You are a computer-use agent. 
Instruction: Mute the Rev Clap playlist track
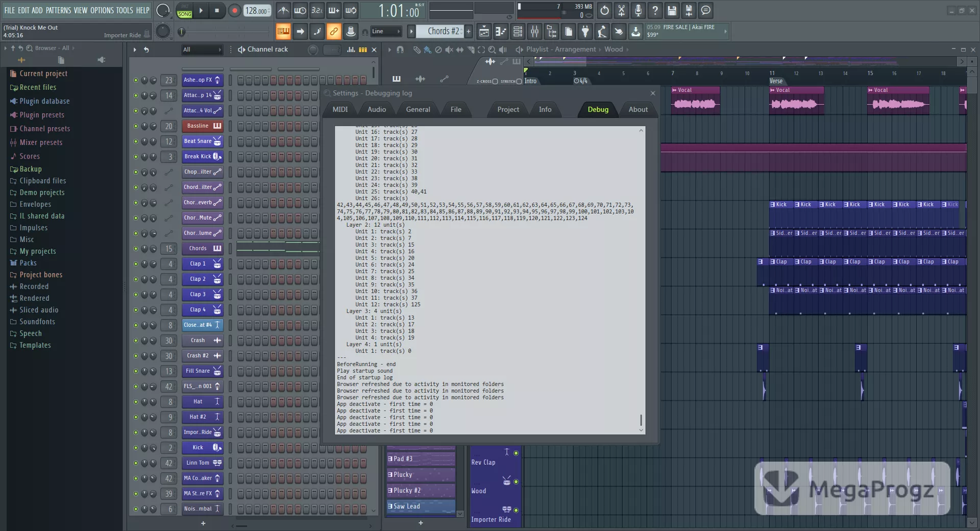tap(516, 453)
